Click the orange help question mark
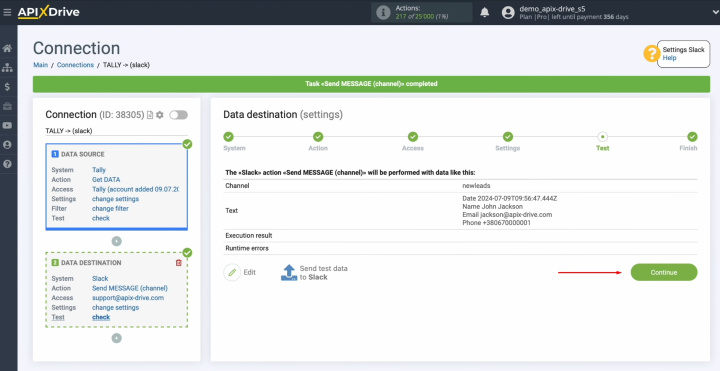The width and height of the screenshot is (720, 371). point(652,54)
